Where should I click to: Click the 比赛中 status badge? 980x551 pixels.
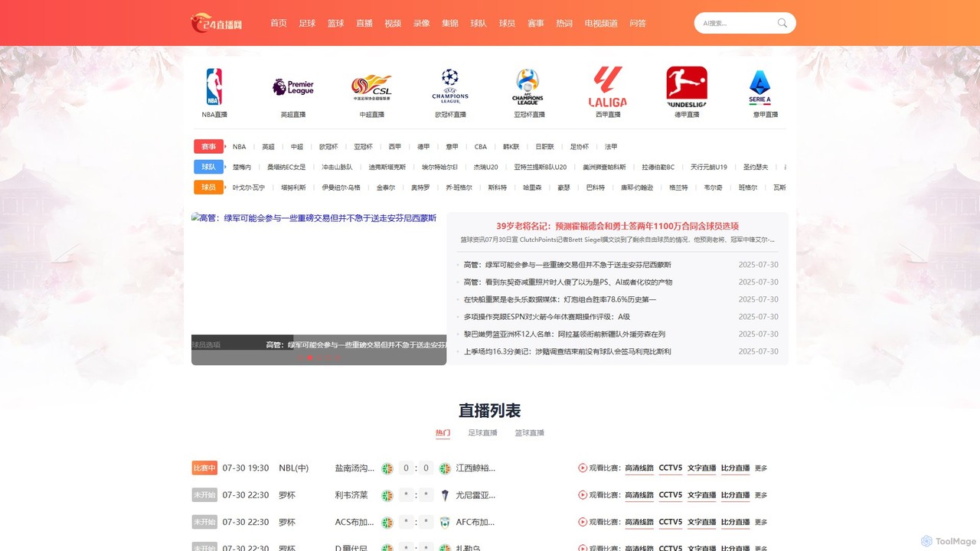204,468
